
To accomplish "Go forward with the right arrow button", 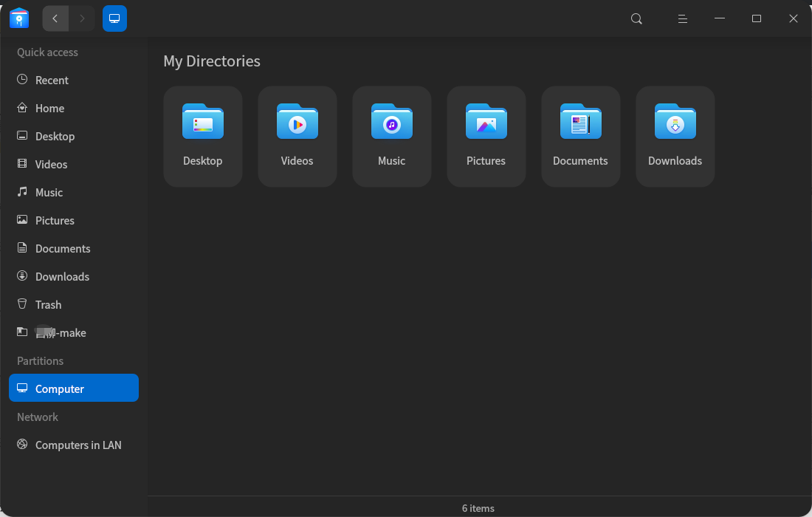I will point(82,18).
